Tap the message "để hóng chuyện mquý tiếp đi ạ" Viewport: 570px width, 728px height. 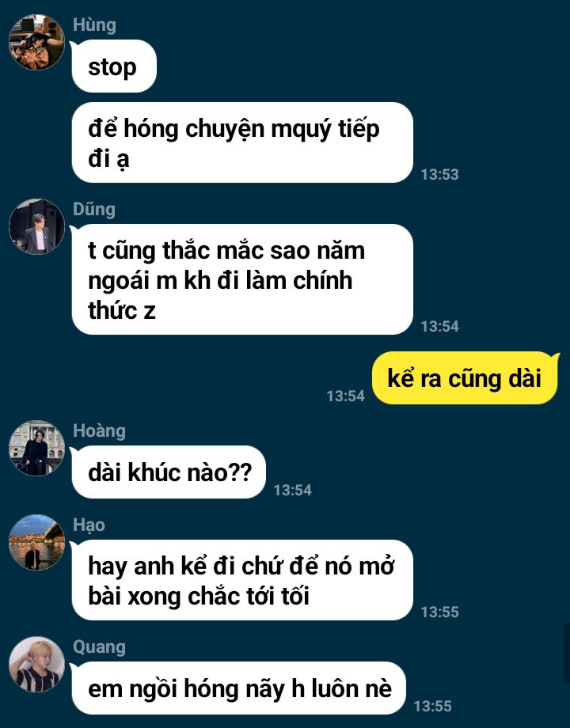point(242,142)
